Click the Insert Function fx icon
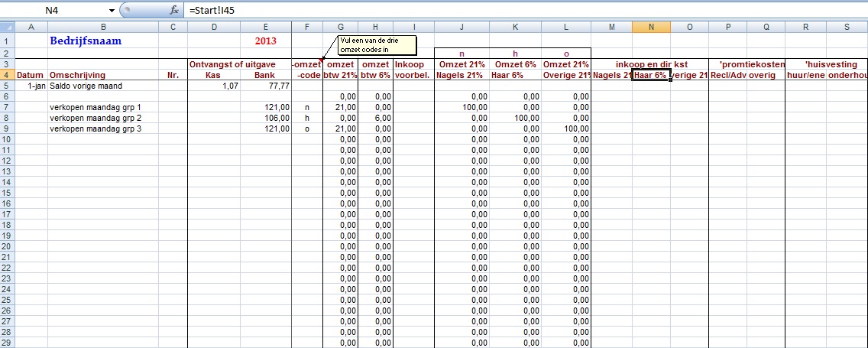This screenshot has width=868, height=348. (174, 11)
